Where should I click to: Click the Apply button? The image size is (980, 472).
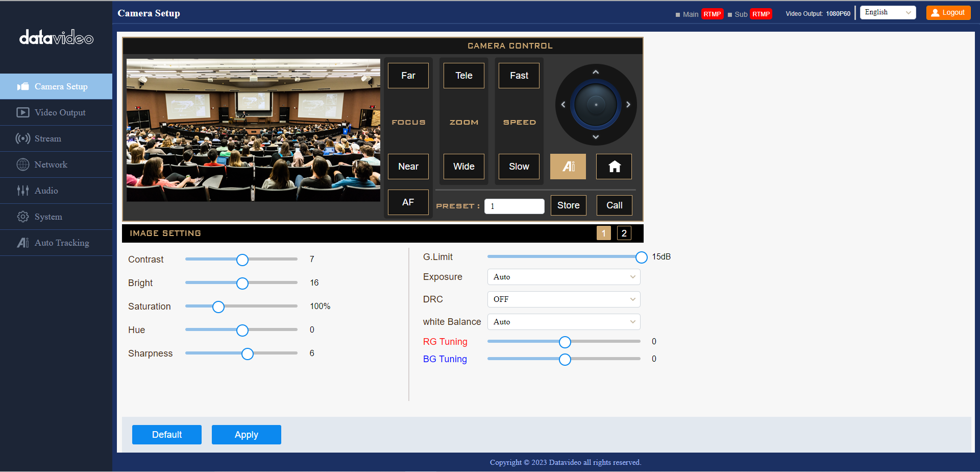[246, 435]
